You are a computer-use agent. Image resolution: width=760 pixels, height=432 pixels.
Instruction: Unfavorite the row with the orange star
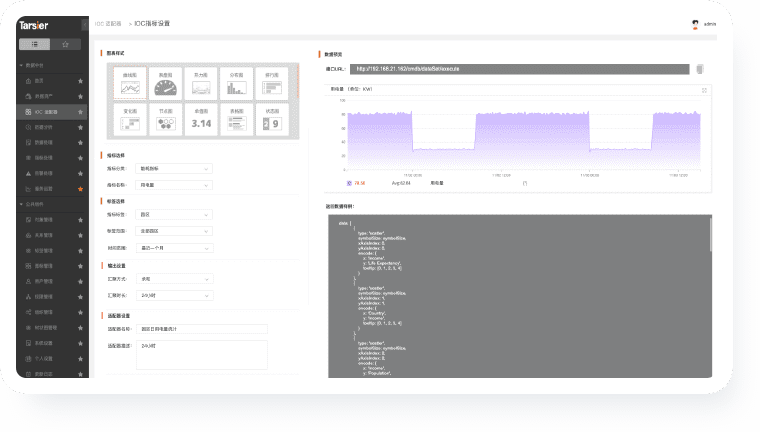pyautogui.click(x=80, y=189)
